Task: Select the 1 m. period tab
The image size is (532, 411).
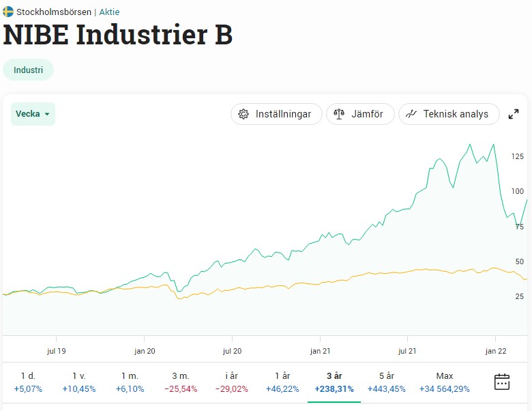Action: click(x=130, y=382)
